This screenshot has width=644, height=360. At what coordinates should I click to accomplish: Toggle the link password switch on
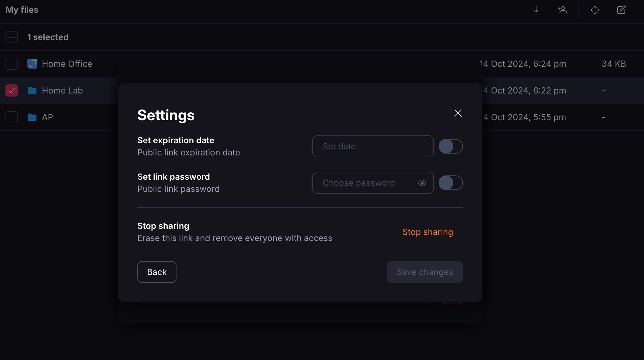pos(451,182)
